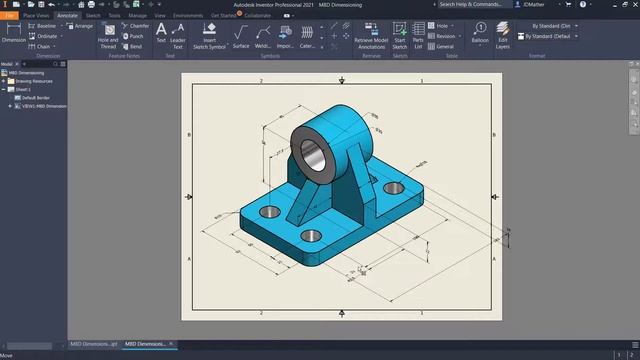Open Edit Layers dialog
Screen dimensions: 640x360
502,36
